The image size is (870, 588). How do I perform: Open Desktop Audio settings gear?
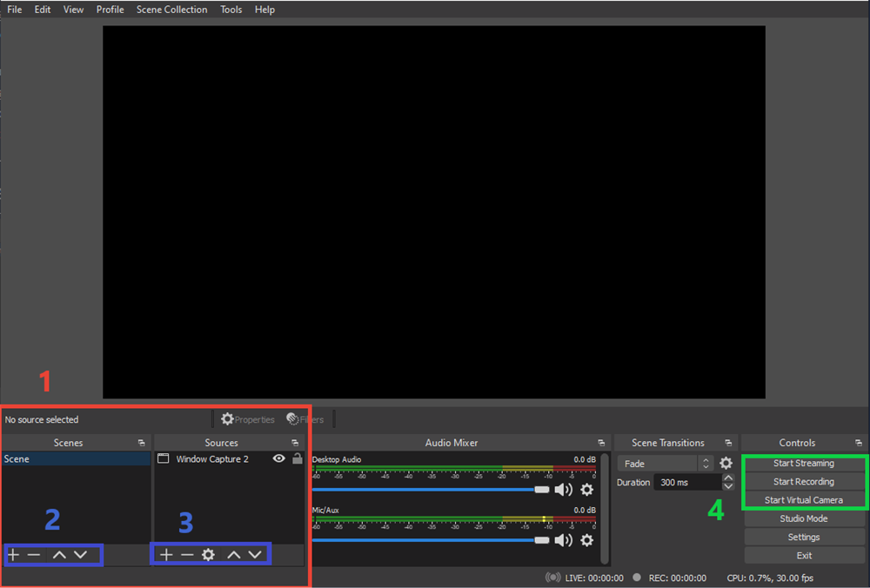pyautogui.click(x=586, y=489)
